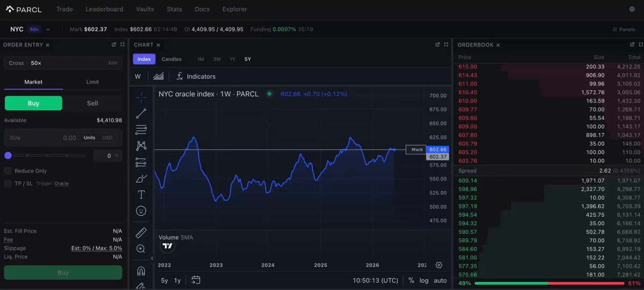Open the Panels menu
The image size is (644, 290).
click(624, 30)
